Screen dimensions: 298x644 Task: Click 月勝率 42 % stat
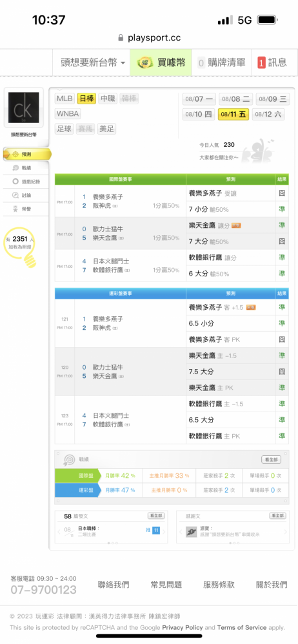pos(120,476)
